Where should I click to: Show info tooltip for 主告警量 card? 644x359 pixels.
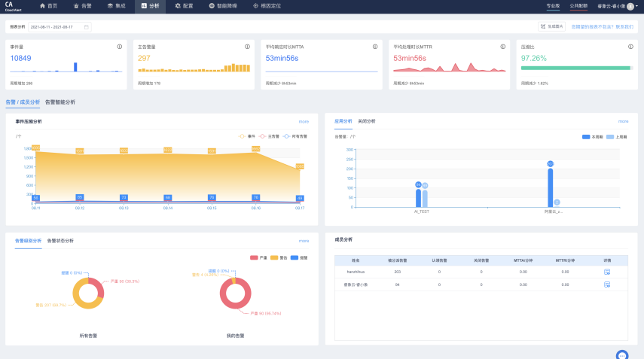[x=247, y=47]
